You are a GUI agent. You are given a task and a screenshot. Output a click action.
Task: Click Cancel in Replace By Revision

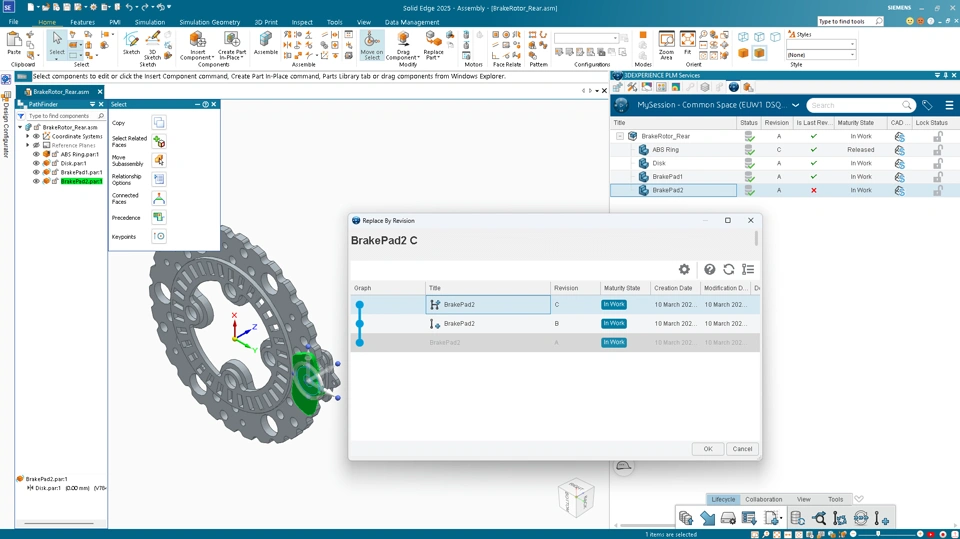pos(742,449)
